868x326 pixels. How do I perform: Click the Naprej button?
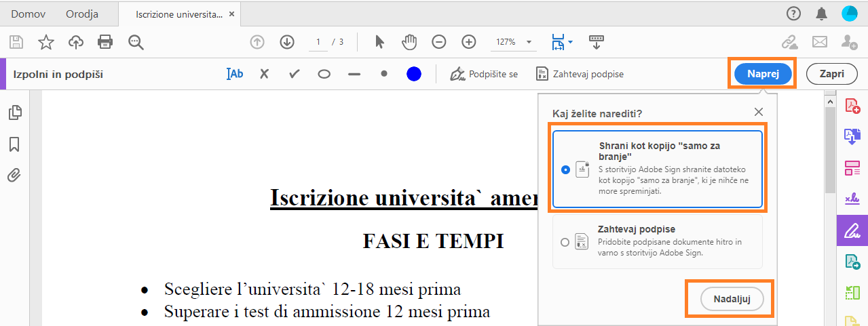coord(763,74)
